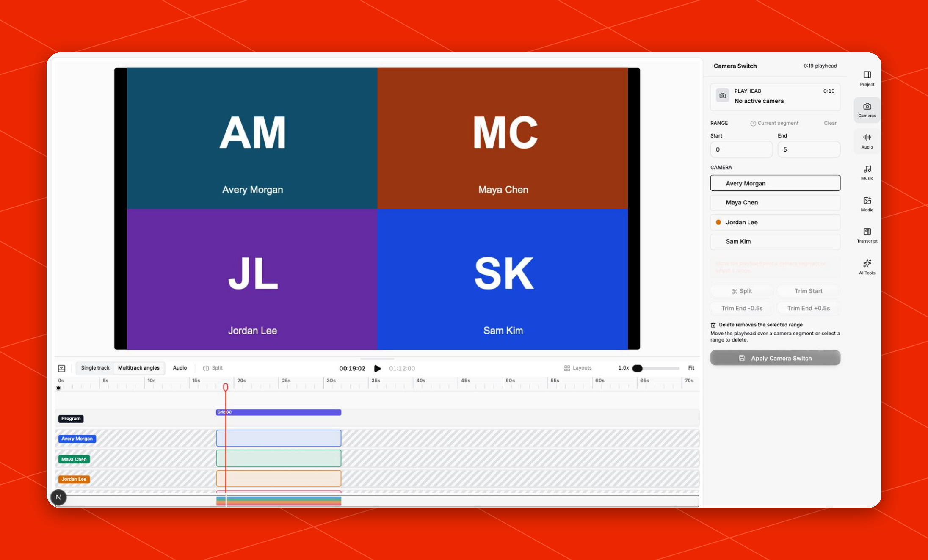Click Trim End +0.5s button
This screenshot has width=928, height=560.
(x=808, y=308)
